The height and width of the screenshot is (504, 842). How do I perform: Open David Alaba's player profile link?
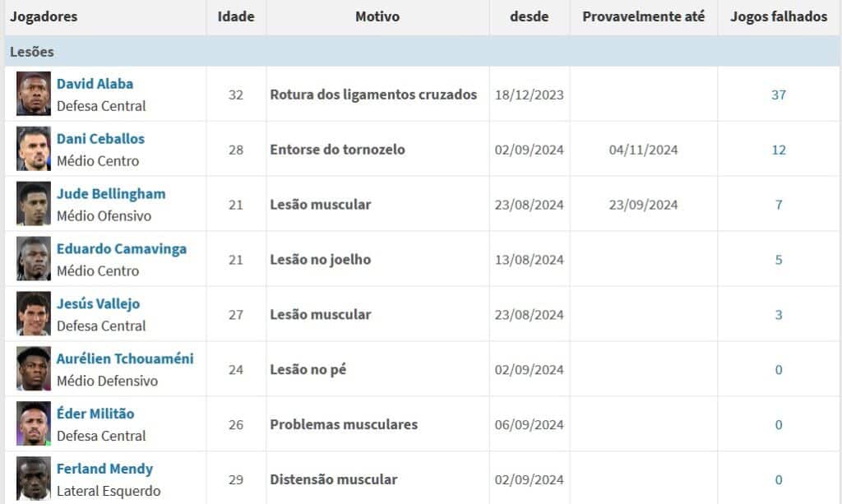pos(95,84)
